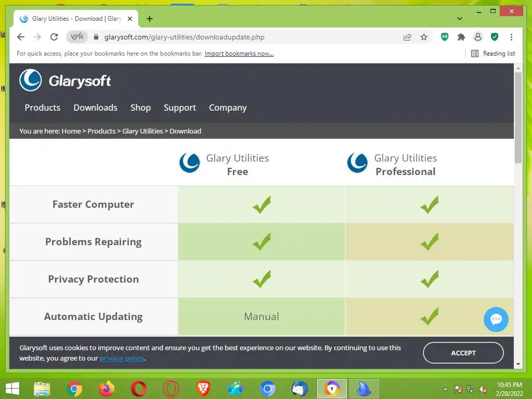Click the green checkmark shield extension
This screenshot has height=399, width=532.
495,37
